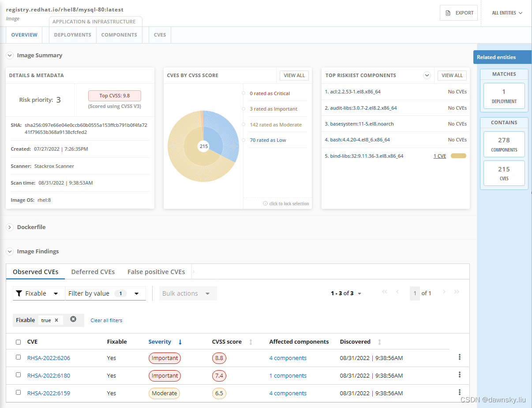The image size is (532, 408).
Task: Click the Related entities panel header
Action: pos(502,57)
